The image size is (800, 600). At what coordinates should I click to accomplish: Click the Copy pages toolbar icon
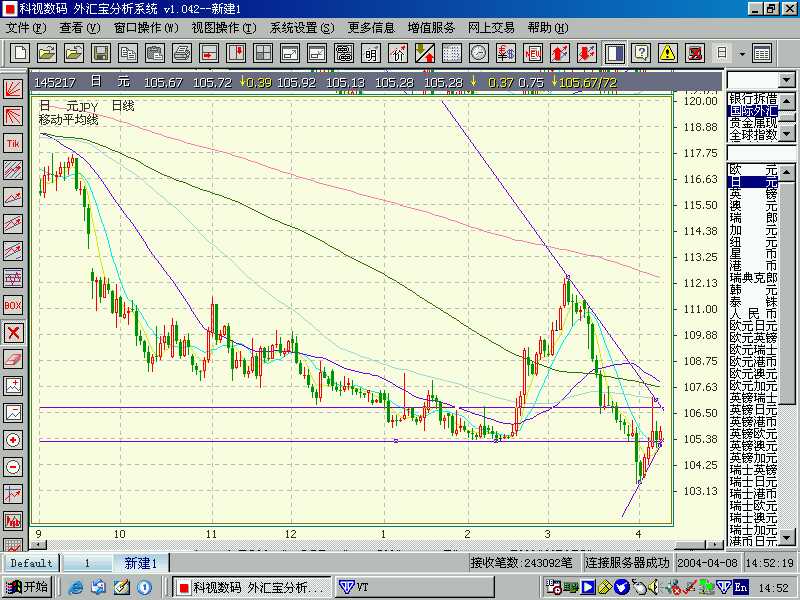[128, 53]
